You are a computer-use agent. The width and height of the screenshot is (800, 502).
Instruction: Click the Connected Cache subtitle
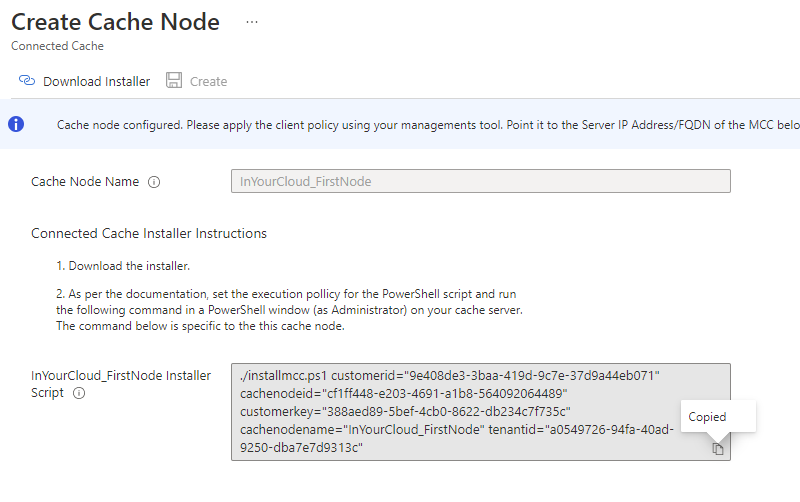coord(57,46)
